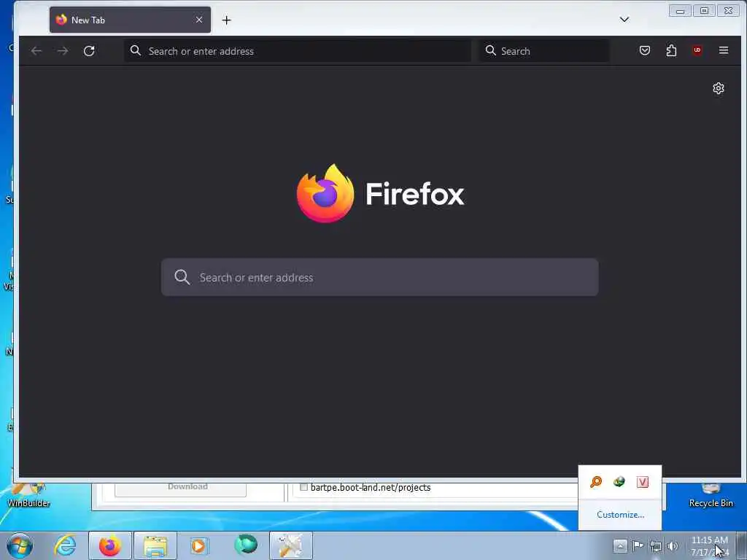Click the taskbar clock showing 11:15 AM

(709, 545)
